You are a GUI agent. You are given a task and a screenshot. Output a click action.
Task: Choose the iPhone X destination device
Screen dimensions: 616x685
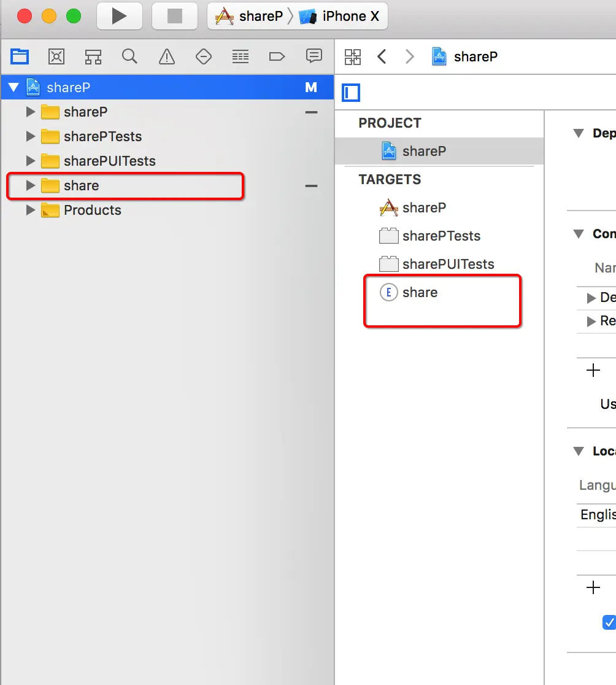pyautogui.click(x=339, y=16)
